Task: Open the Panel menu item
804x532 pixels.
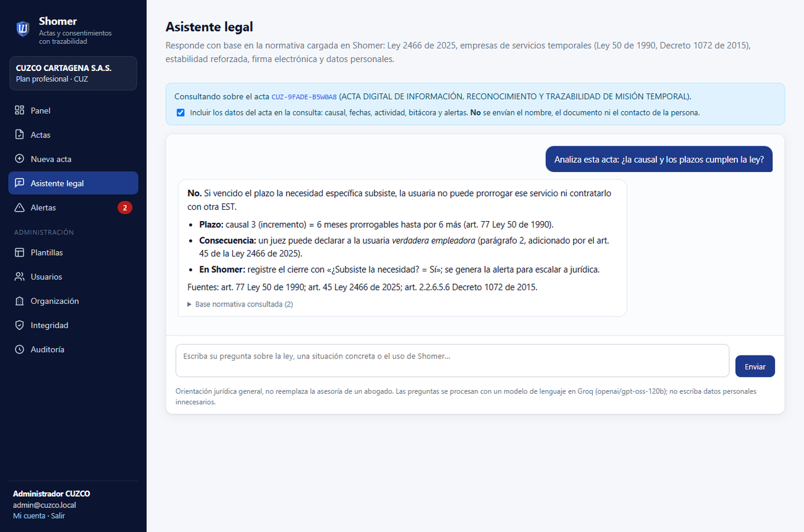Action: point(73,111)
